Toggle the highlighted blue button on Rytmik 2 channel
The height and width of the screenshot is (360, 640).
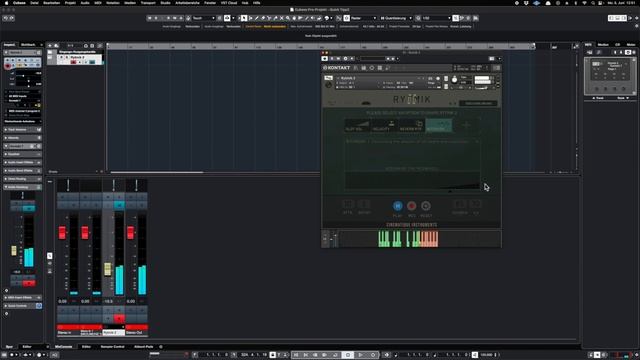click(119, 205)
